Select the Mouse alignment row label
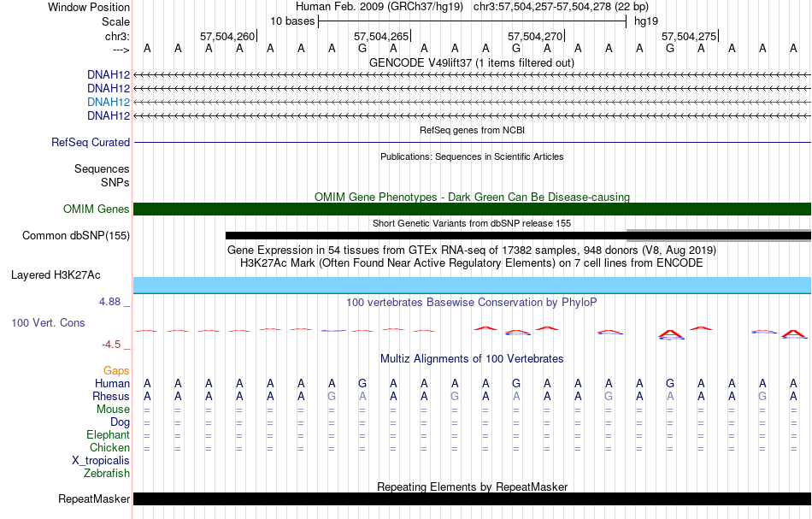The height and width of the screenshot is (519, 812). [x=113, y=410]
